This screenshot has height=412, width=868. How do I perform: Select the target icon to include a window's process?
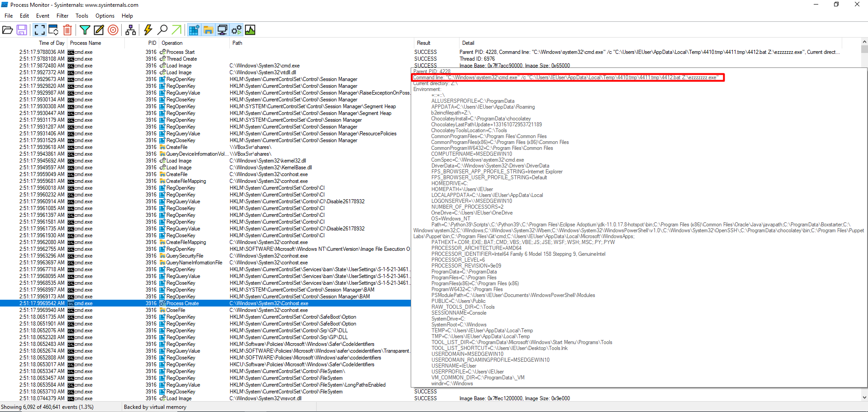113,30
